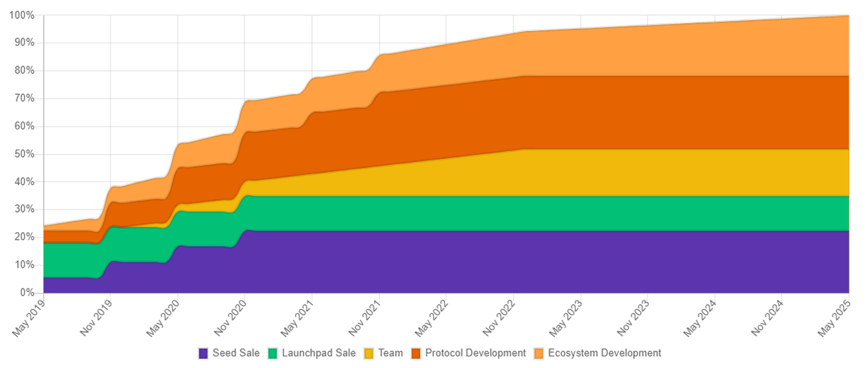This screenshot has height=368, width=868.
Task: Click the light orange Ecosystem Development band
Action: (x=651, y=51)
